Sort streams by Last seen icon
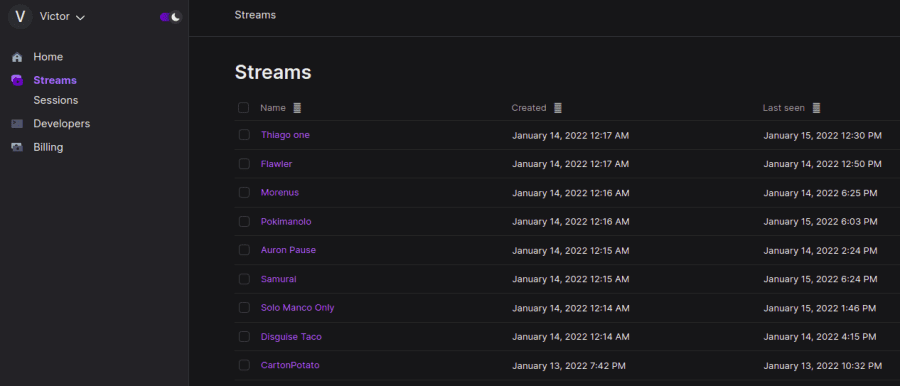The width and height of the screenshot is (900, 386). tap(816, 108)
